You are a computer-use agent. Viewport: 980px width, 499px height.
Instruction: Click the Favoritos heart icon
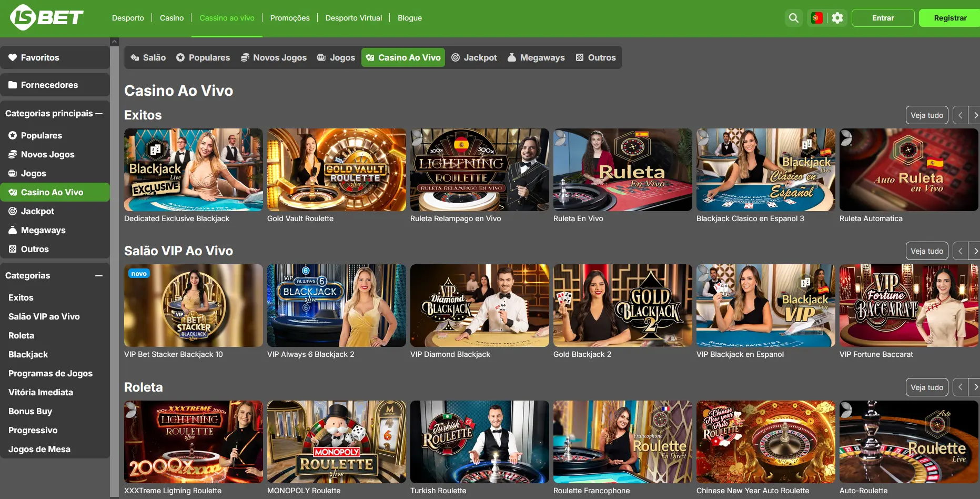coord(13,57)
